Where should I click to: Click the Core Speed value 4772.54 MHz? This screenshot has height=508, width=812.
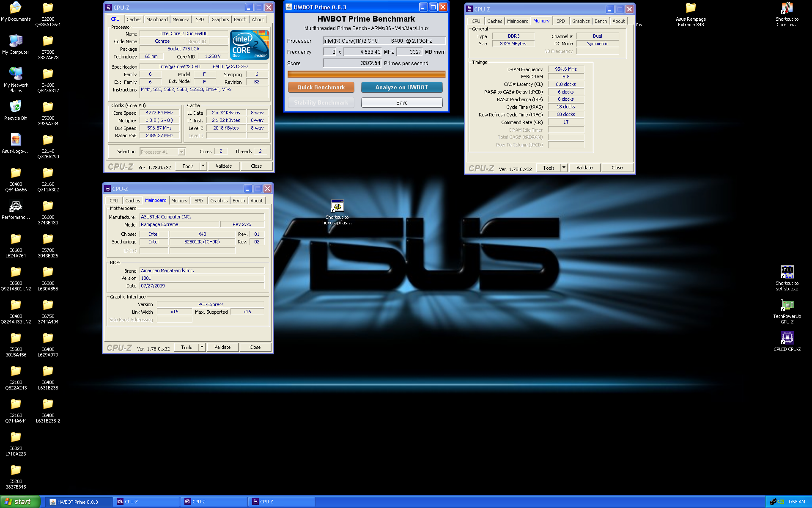[159, 113]
